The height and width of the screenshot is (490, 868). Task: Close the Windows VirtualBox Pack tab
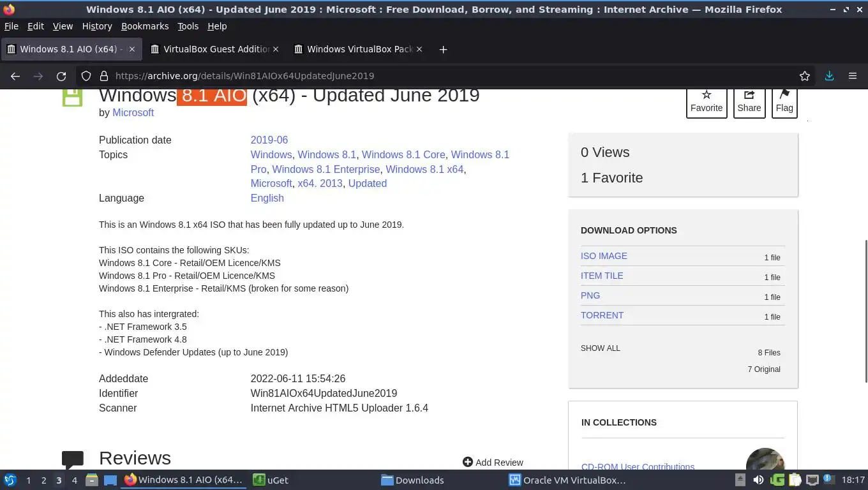(x=419, y=49)
